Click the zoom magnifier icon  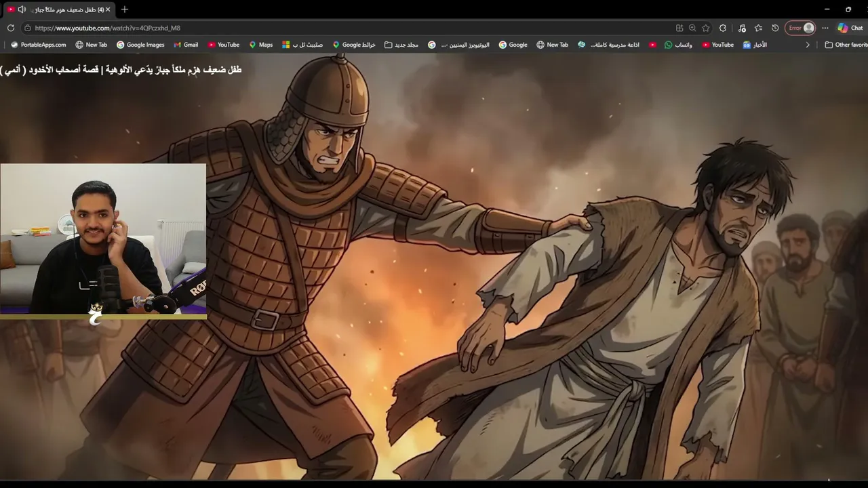tap(692, 28)
